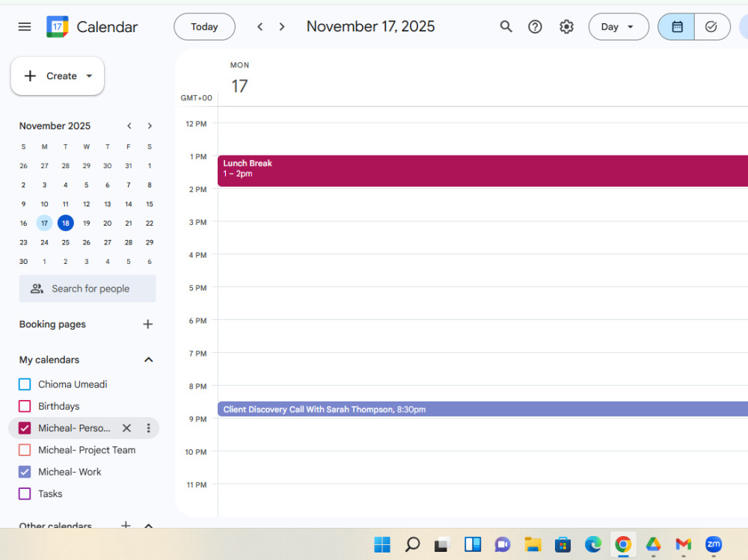Go to the next day arrow in header
The width and height of the screenshot is (748, 560).
pos(282,27)
